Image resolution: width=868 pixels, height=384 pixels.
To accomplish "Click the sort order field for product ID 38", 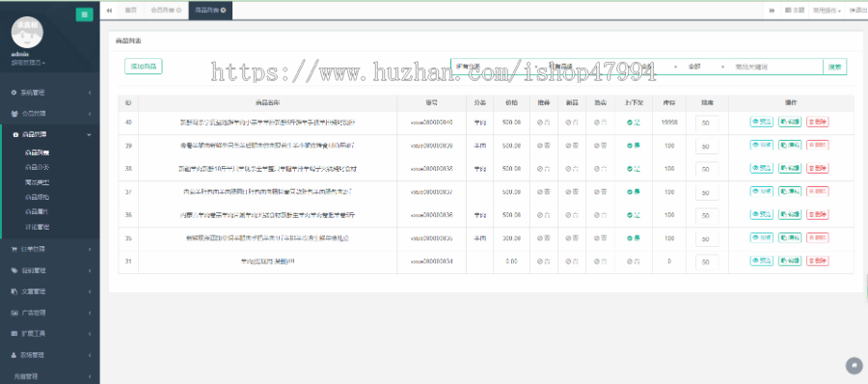I will [x=706, y=169].
